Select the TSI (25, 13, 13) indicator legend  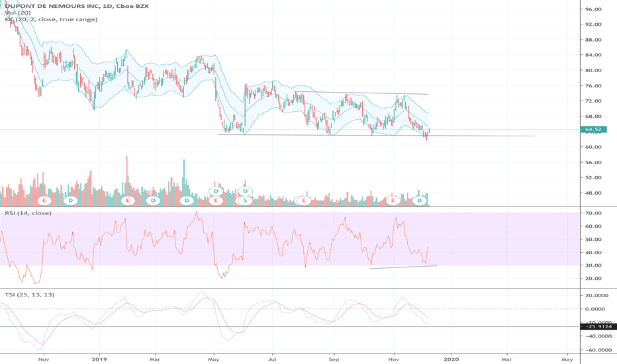point(30,295)
